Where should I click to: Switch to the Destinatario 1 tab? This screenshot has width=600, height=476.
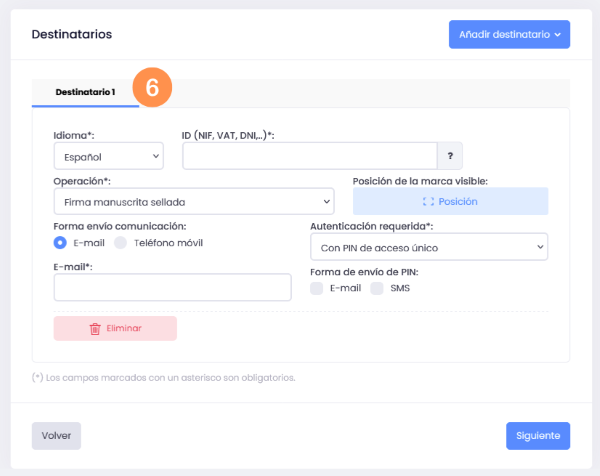pos(85,92)
